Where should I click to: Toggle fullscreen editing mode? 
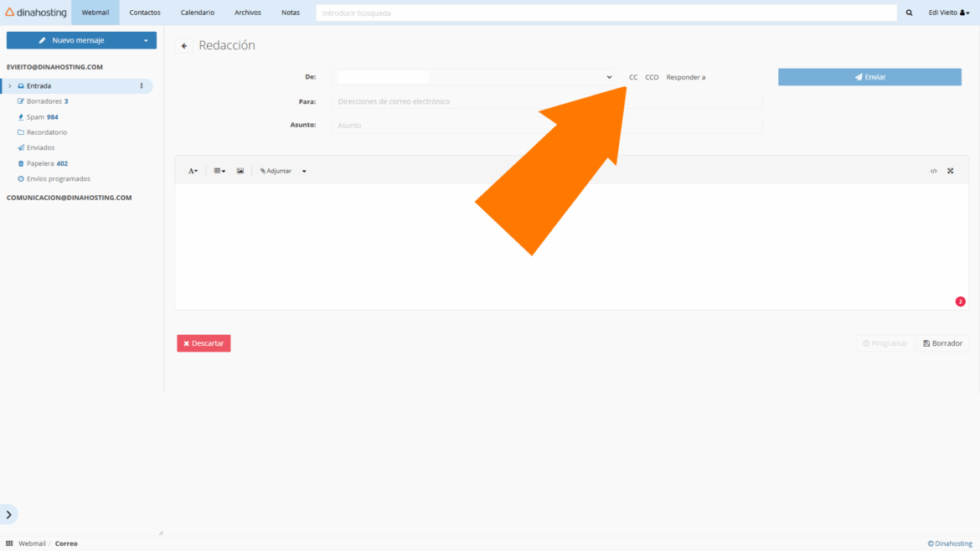pos(951,171)
